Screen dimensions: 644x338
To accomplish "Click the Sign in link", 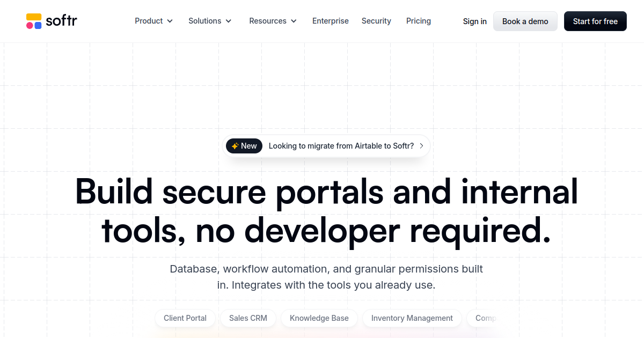I will click(x=475, y=21).
